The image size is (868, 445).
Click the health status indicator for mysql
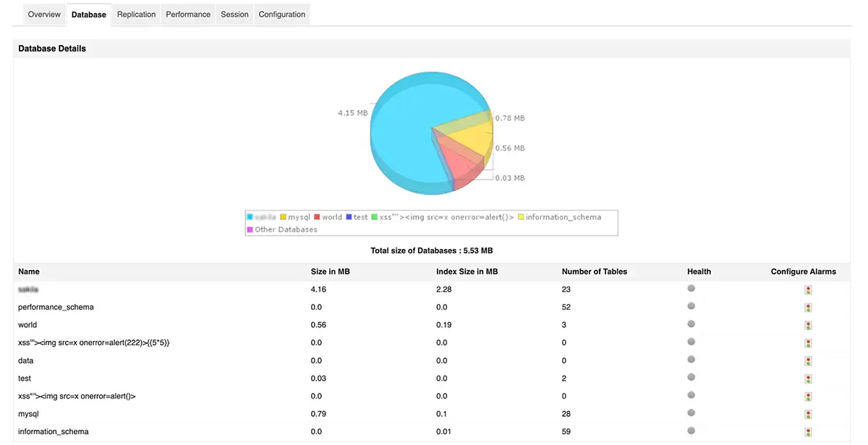click(691, 414)
